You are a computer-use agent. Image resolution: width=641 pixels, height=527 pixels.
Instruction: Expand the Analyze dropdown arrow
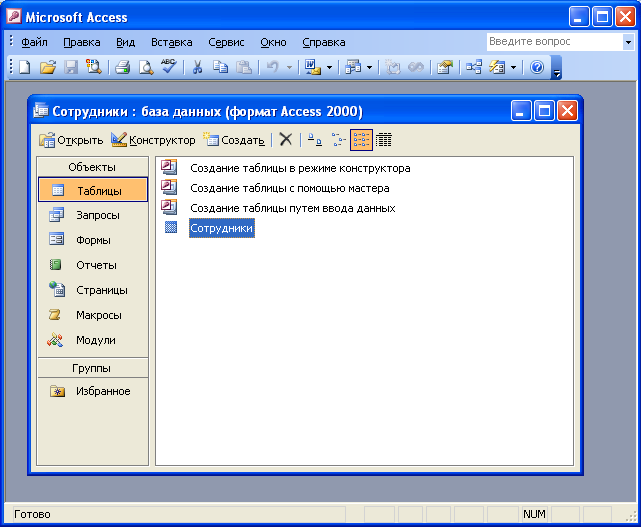pos(370,67)
